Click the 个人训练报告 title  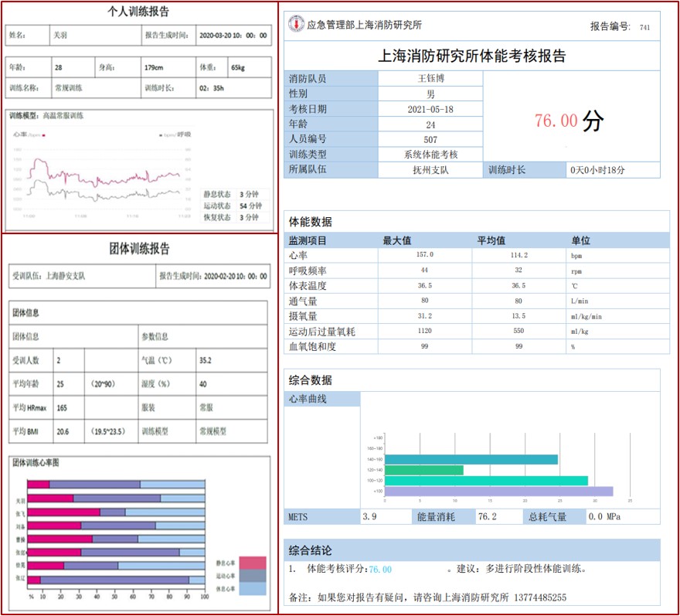(139, 12)
